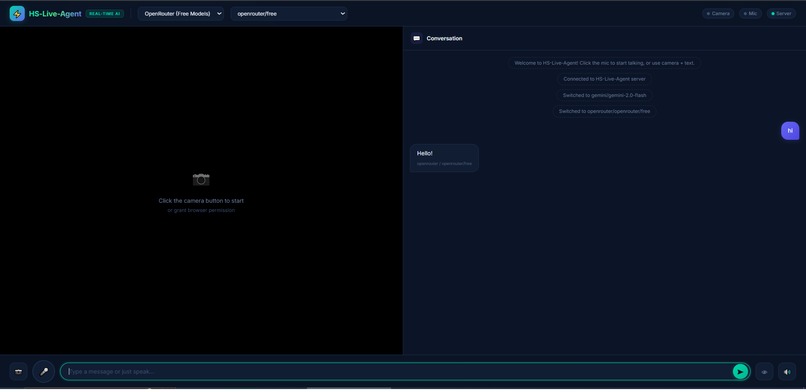Toggle the camera button in bottom bar
The image size is (806, 392).
[x=19, y=371]
